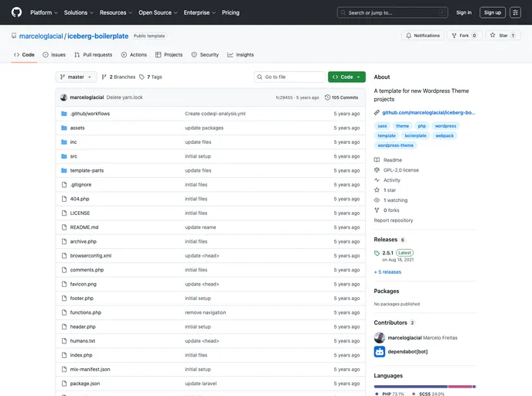Expand the Platform menu in header
This screenshot has width=532, height=396.
(43, 12)
